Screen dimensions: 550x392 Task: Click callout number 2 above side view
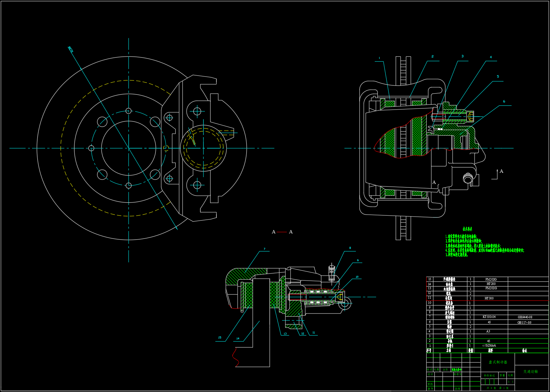click(432, 57)
